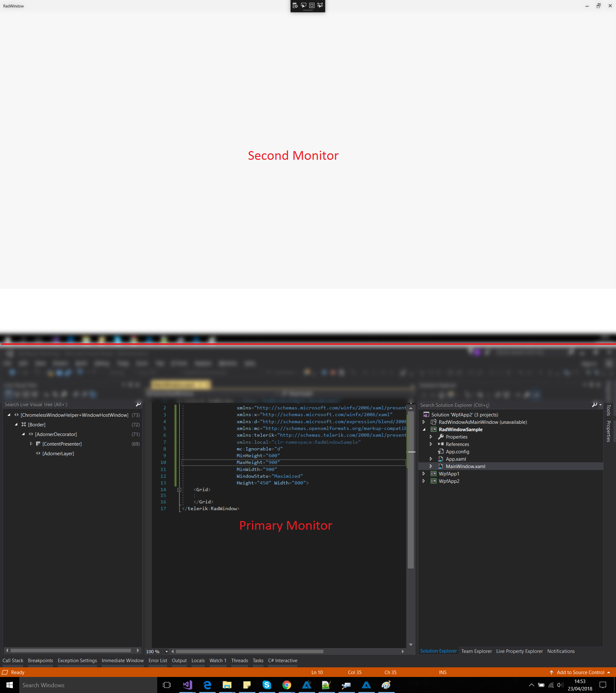Click Live Visual Tree search magnifier icon

(x=138, y=405)
